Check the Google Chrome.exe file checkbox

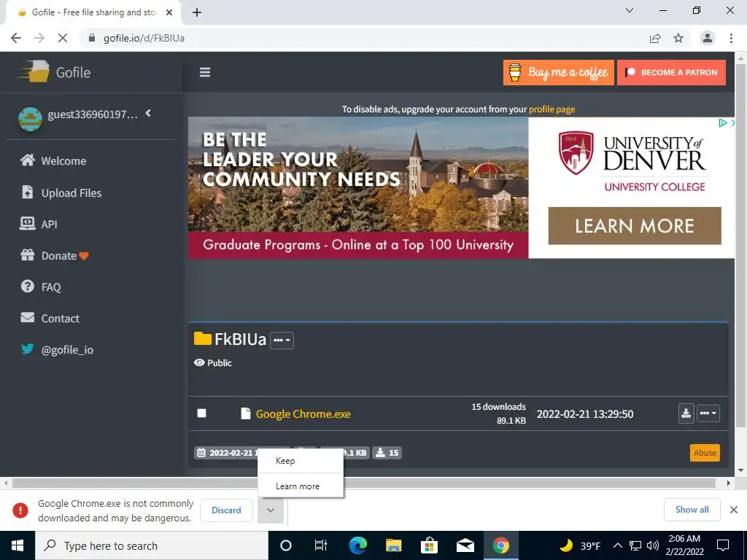click(x=201, y=413)
